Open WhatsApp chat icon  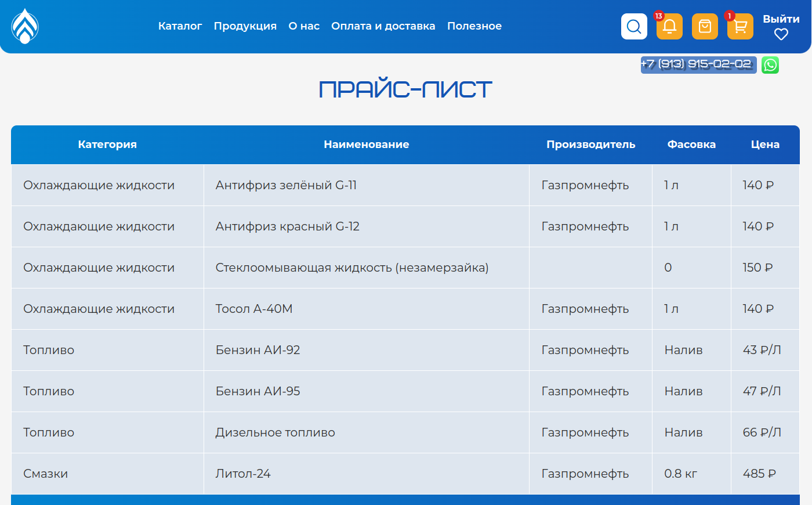click(770, 65)
